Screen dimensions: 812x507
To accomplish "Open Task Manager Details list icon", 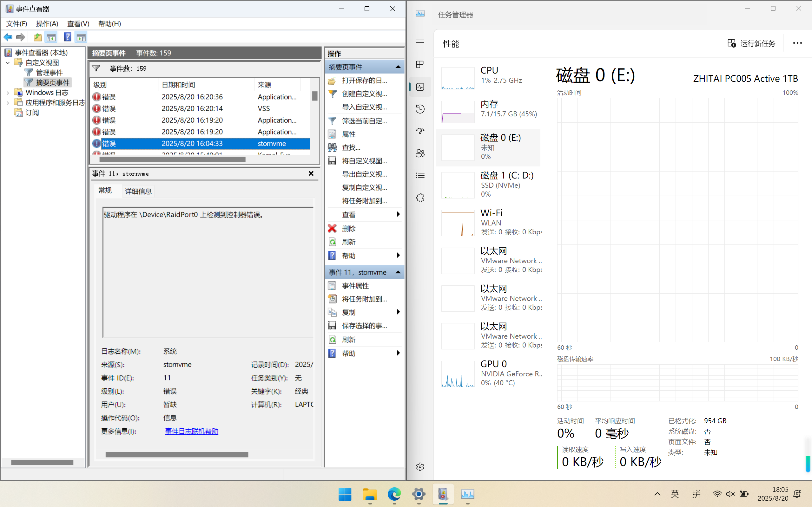I will tap(420, 175).
